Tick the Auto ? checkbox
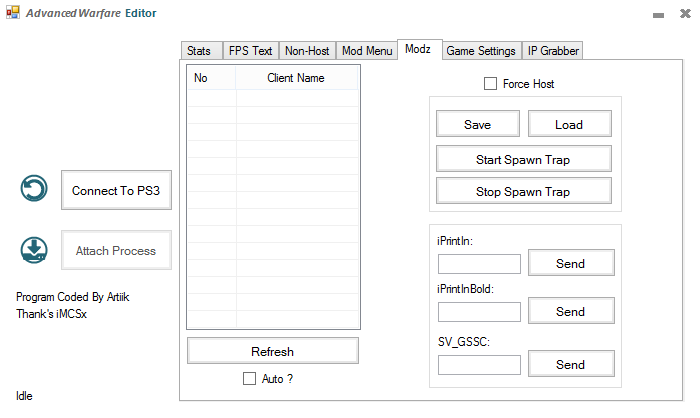This screenshot has width=700, height=418. coord(250,378)
